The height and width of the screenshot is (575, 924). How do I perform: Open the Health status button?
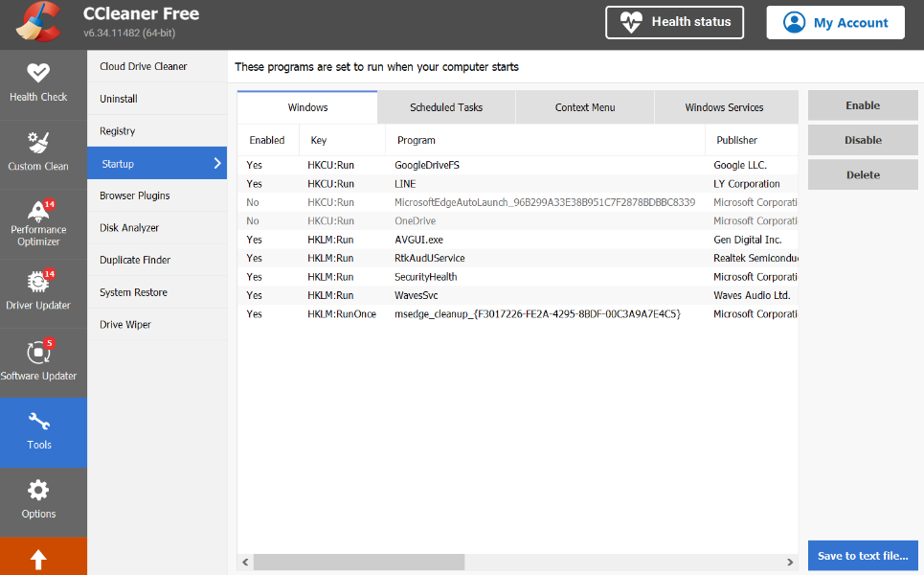(674, 22)
